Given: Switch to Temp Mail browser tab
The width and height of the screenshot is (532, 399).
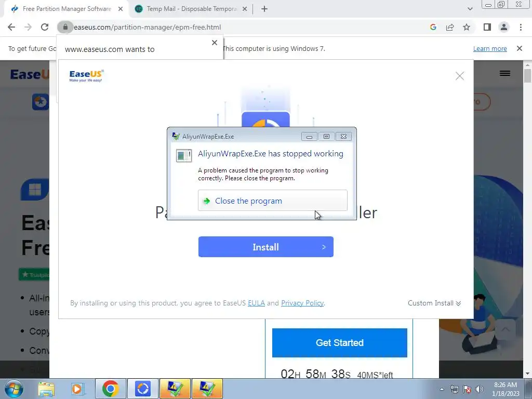Looking at the screenshot, I should [191, 9].
